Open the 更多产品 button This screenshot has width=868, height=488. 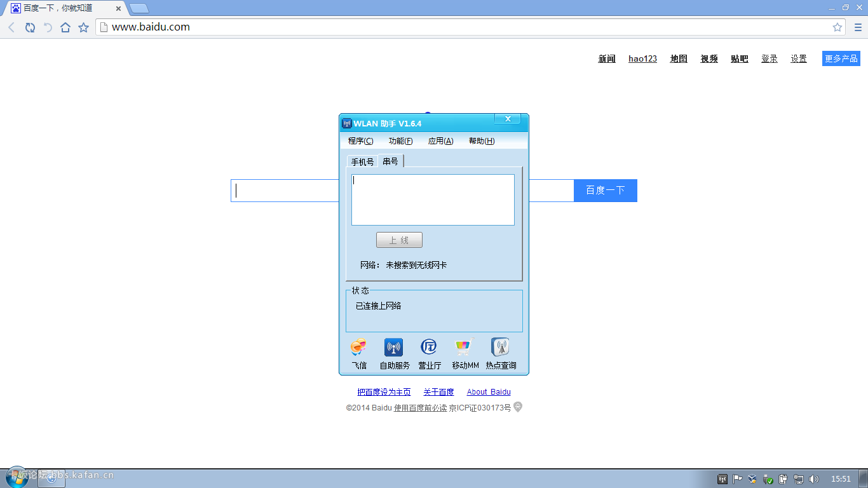[x=841, y=58]
